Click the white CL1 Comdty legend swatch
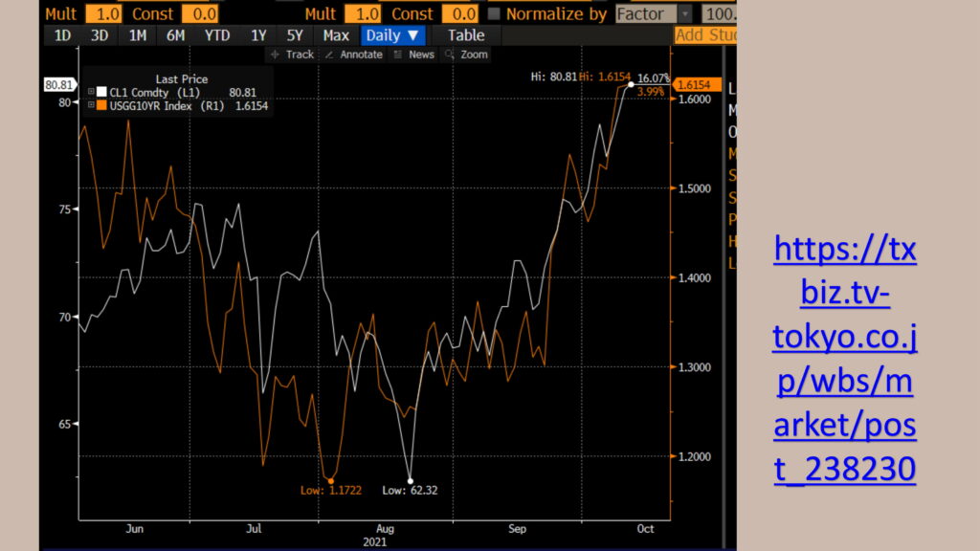The height and width of the screenshot is (551, 980). 100,92
